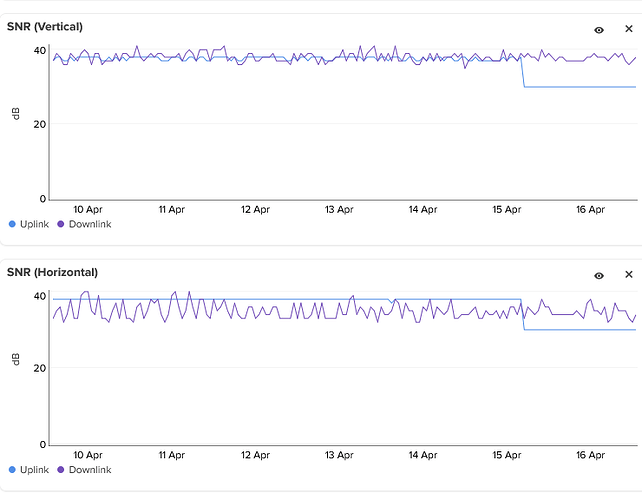The width and height of the screenshot is (642, 500).
Task: Click 10 Apr label on SNR (Vertical) axis
Action: (x=88, y=210)
